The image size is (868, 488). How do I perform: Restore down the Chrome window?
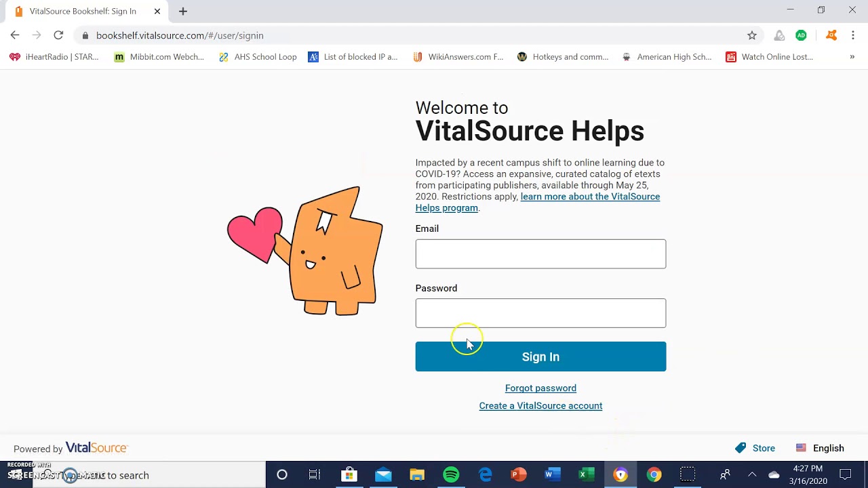pyautogui.click(x=821, y=10)
